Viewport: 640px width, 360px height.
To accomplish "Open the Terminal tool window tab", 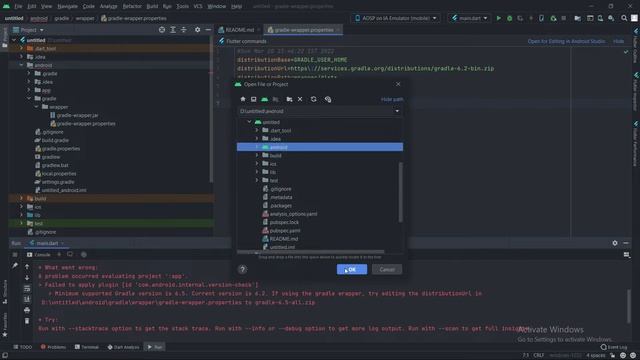I will click(x=87, y=347).
